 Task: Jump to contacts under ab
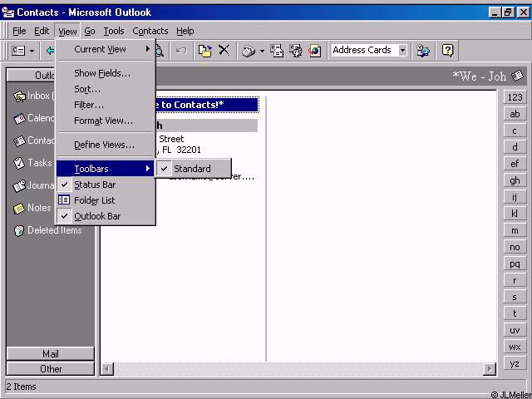(515, 114)
